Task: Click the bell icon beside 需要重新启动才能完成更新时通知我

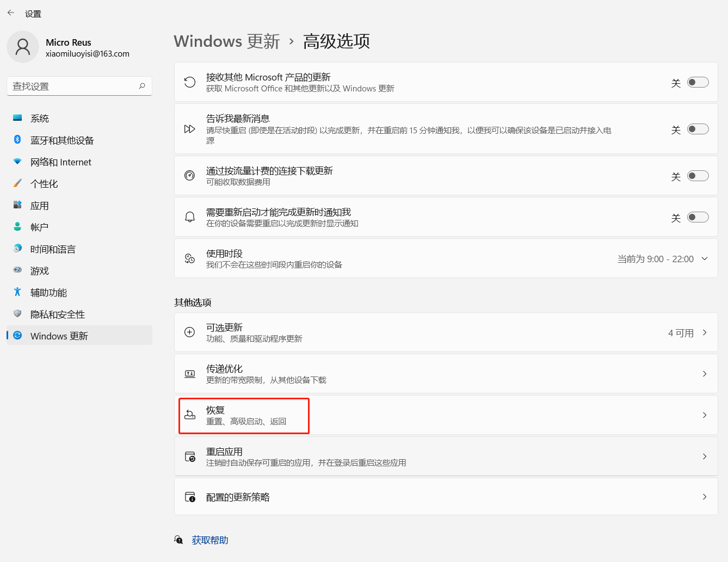Action: pos(189,217)
